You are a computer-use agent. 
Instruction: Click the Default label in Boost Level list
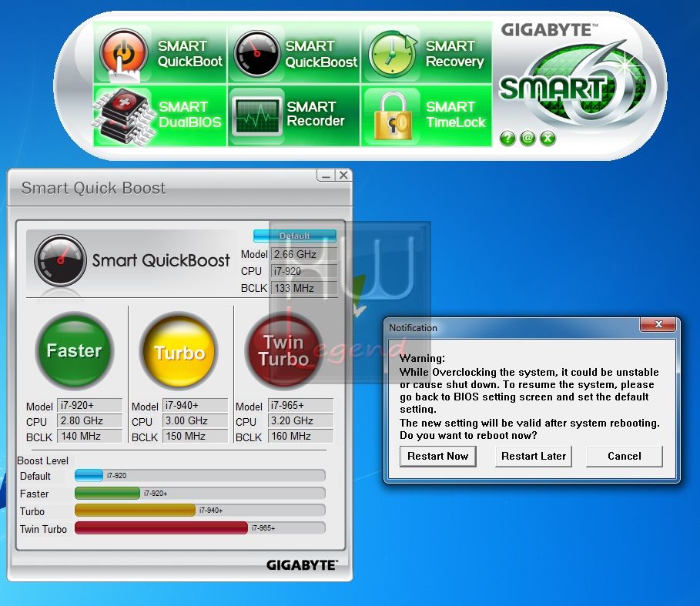pyautogui.click(x=35, y=476)
